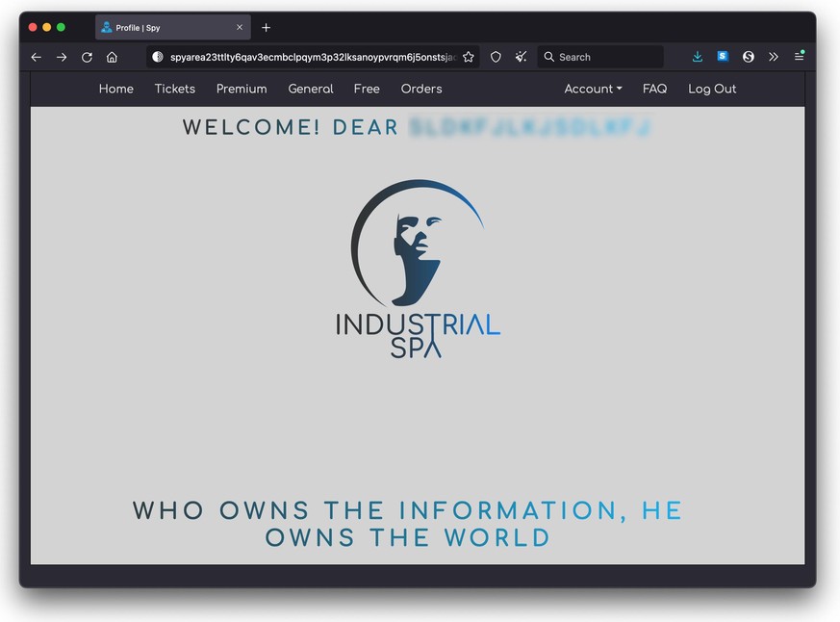
Task: Open the shield protection icon
Action: point(496,57)
